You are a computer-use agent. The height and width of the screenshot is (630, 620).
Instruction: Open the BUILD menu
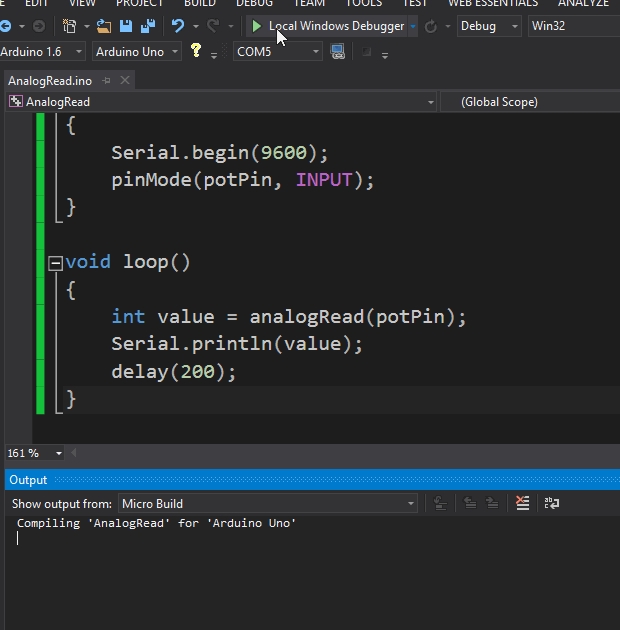point(199,3)
